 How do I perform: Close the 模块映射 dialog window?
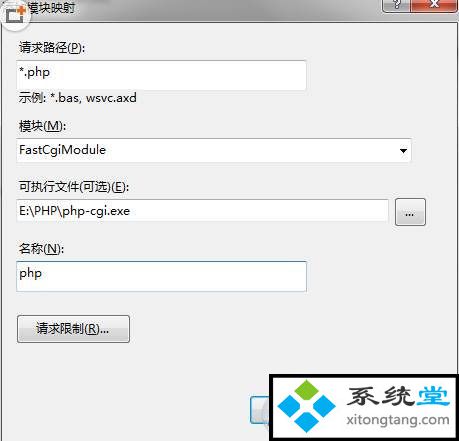[434, 5]
